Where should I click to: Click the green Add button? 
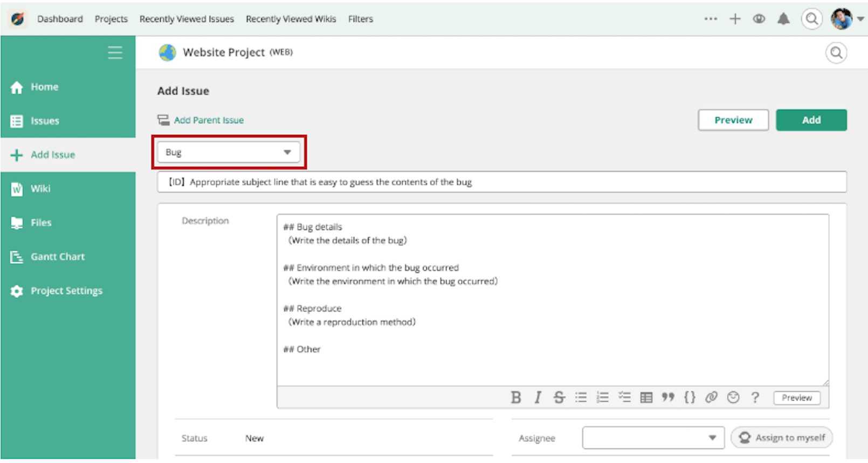(x=811, y=120)
